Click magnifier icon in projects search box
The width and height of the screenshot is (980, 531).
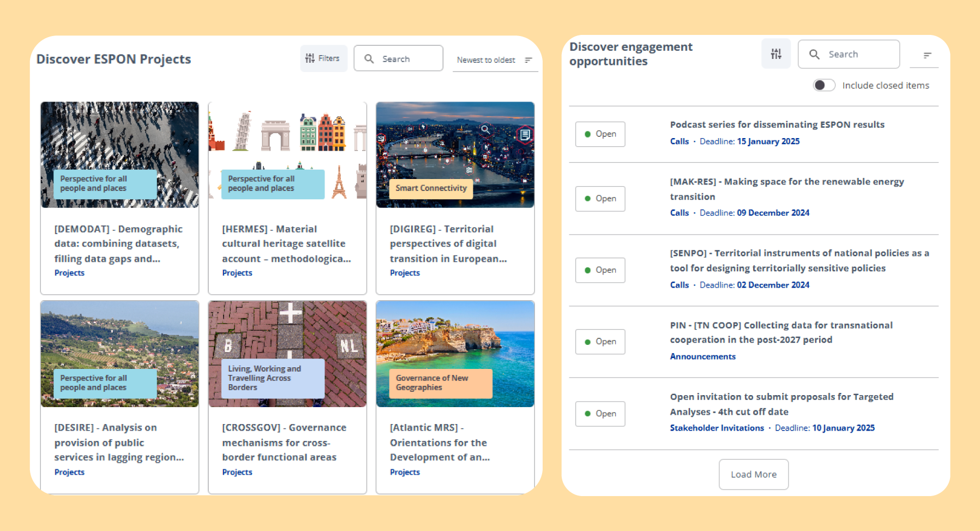(369, 59)
